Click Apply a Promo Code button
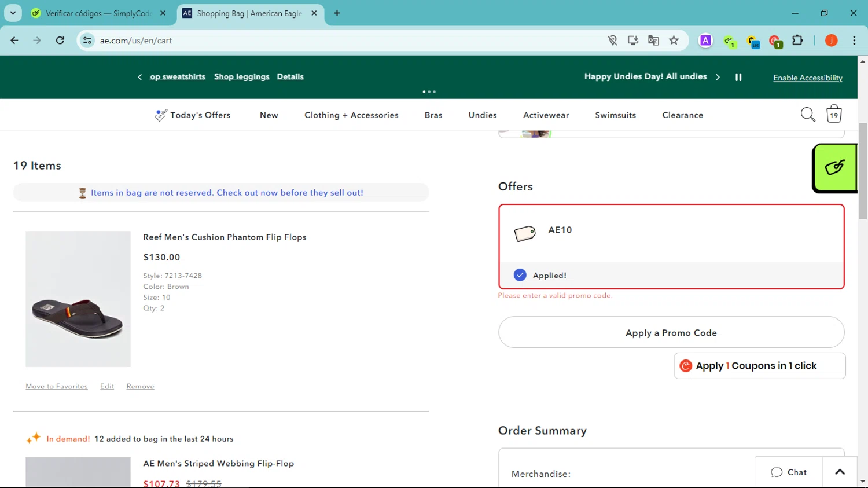Viewport: 868px width, 488px height. [671, 333]
